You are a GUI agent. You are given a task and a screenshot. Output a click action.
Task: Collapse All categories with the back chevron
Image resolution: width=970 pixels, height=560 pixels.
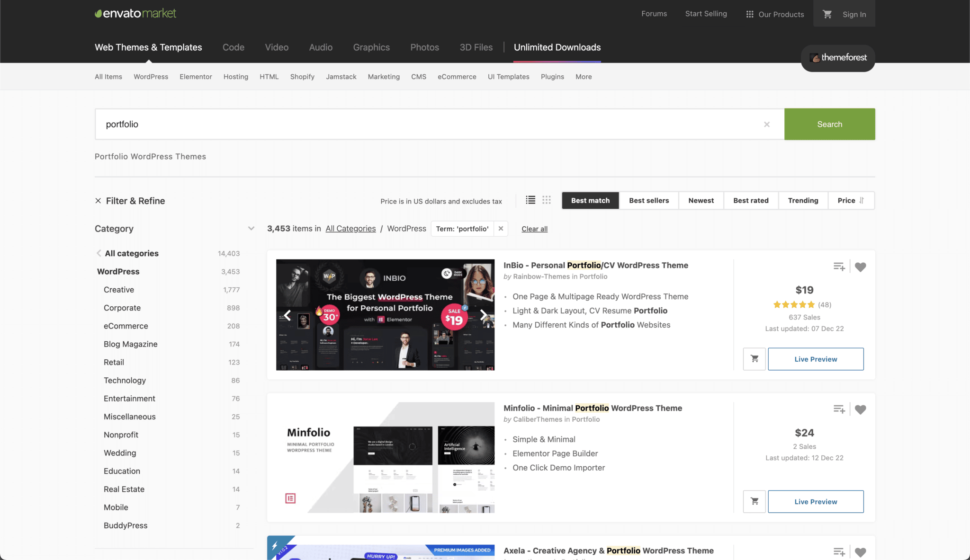98,253
